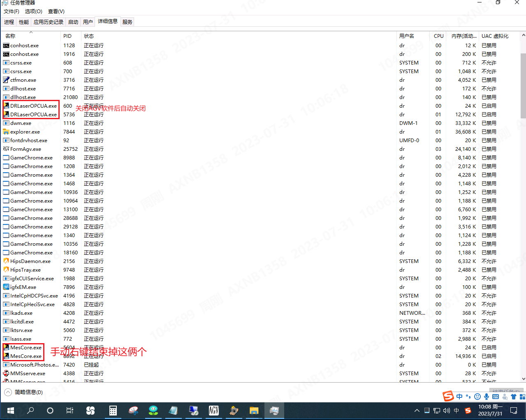Click the process list vertical scrollbar thumb
Image resolution: width=526 pixels, height=420 pixels.
523,85
